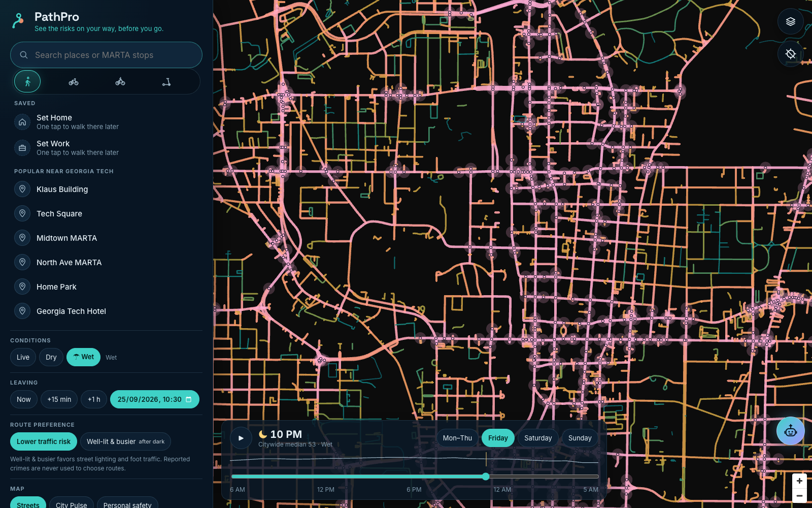Zoom out on the map
This screenshot has width=812, height=508.
pyautogui.click(x=799, y=496)
